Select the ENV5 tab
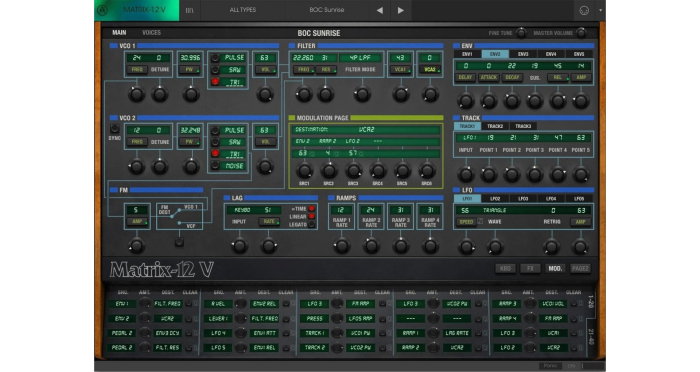Image resolution: width=700 pixels, height=372 pixels. 579,54
